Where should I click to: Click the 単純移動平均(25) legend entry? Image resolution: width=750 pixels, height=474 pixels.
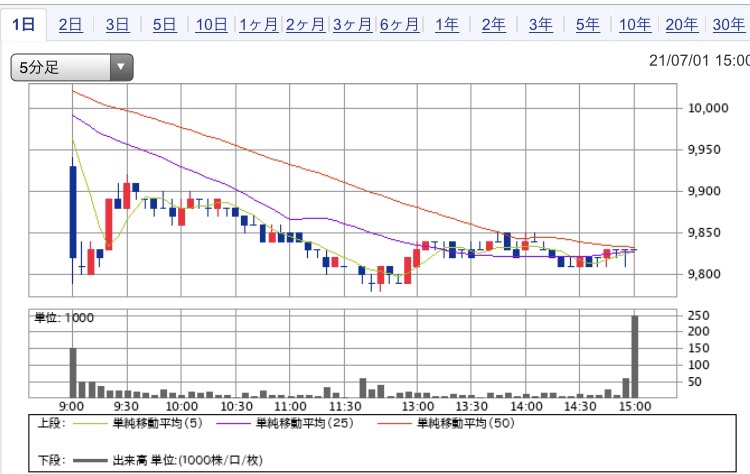coord(285,423)
